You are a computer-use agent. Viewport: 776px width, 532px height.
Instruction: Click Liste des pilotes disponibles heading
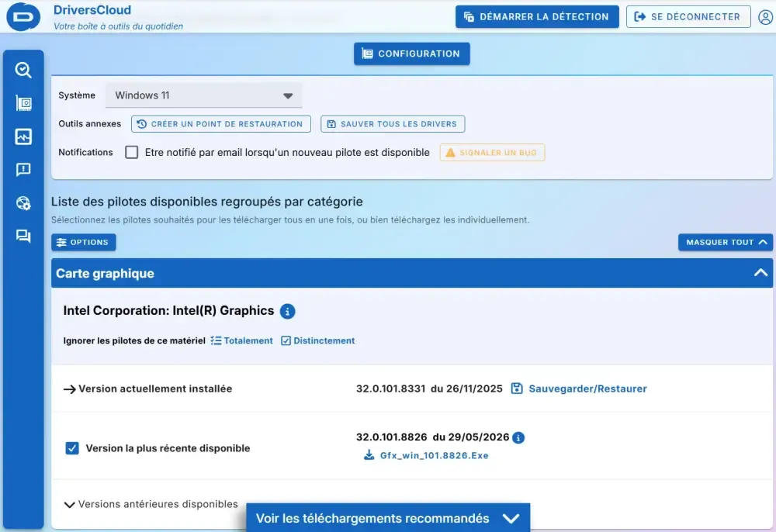(207, 202)
